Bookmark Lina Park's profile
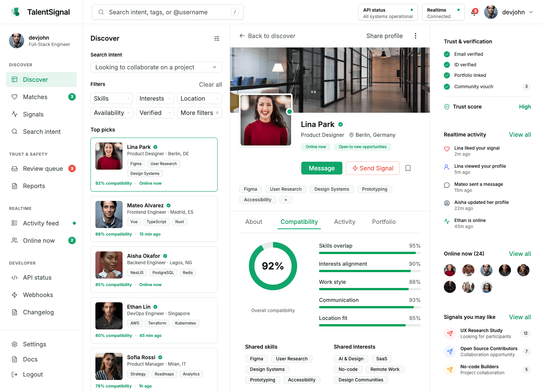This screenshot has width=543, height=392. pyautogui.click(x=408, y=168)
